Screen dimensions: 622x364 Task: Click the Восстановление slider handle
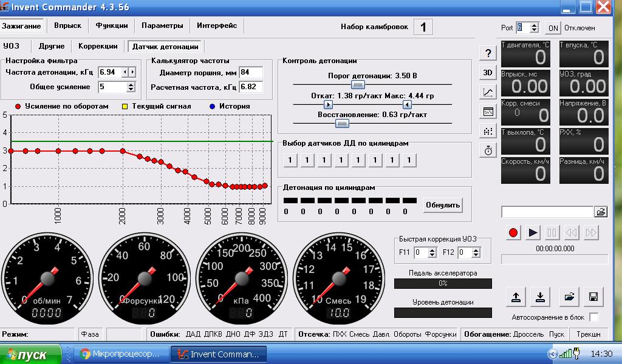(342, 124)
